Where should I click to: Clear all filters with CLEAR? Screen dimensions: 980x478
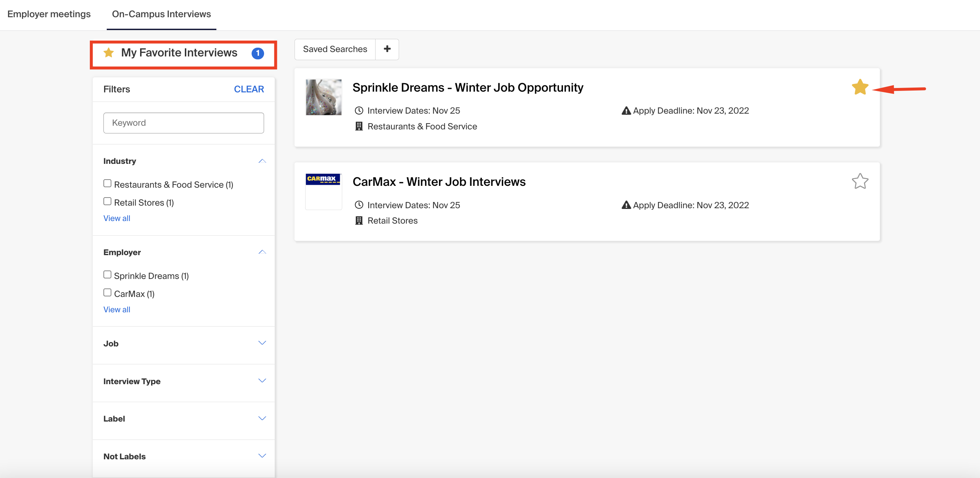pyautogui.click(x=249, y=89)
